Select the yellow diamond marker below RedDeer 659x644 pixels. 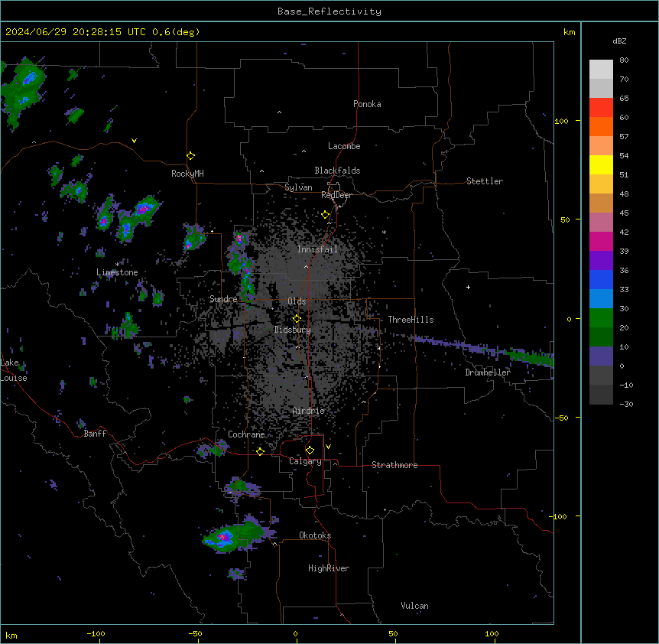pos(325,215)
